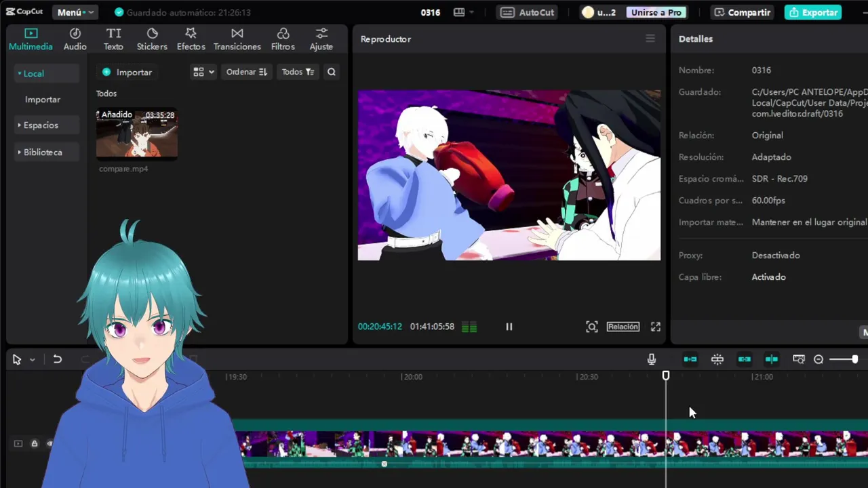This screenshot has width=868, height=488.
Task: Click the current timecode 00:20:45:12
Action: tap(380, 327)
